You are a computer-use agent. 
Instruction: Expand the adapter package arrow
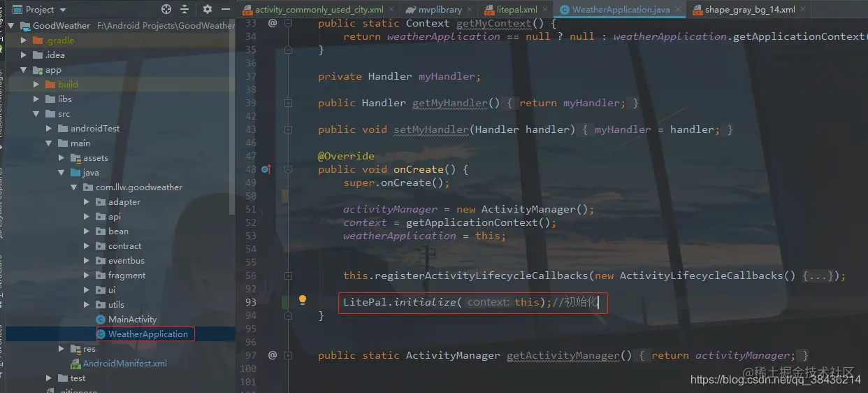click(88, 201)
